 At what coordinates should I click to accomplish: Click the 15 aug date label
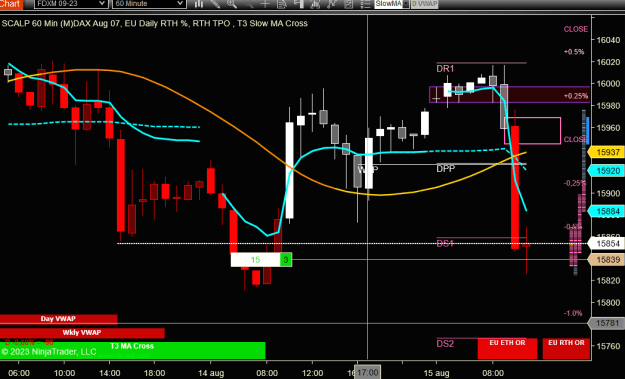[436, 373]
